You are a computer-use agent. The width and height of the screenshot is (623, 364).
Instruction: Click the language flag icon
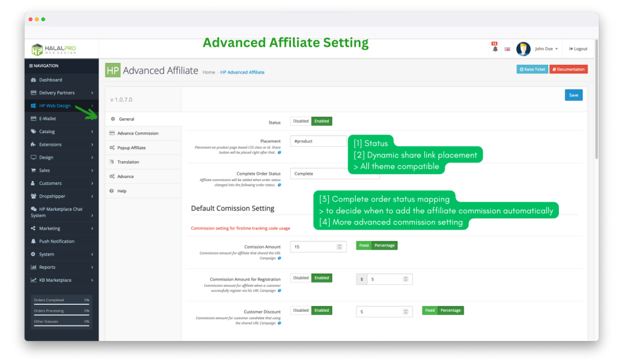coord(507,49)
